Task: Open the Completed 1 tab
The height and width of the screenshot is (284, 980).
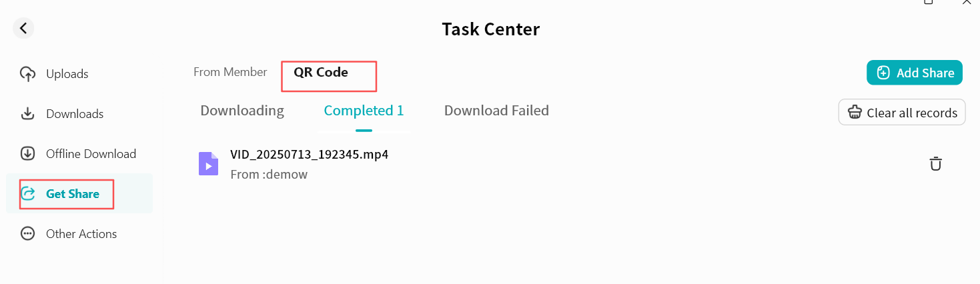Action: [364, 111]
